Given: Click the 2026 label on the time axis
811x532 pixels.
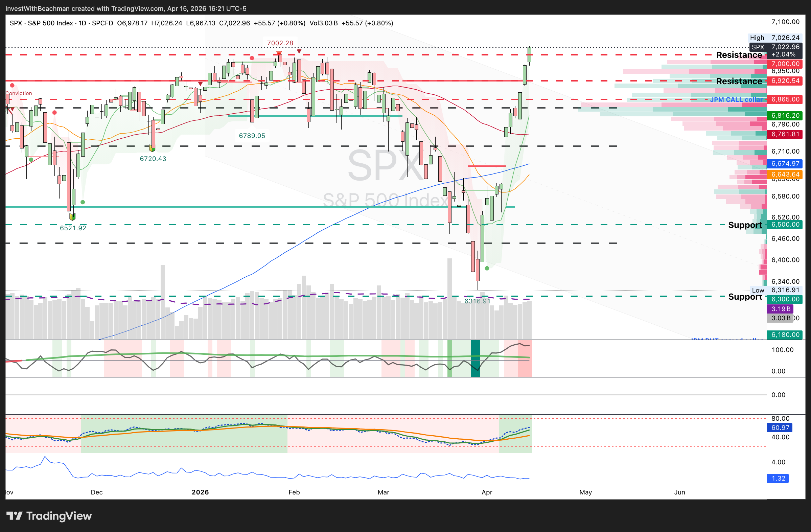Looking at the screenshot, I should point(200,492).
